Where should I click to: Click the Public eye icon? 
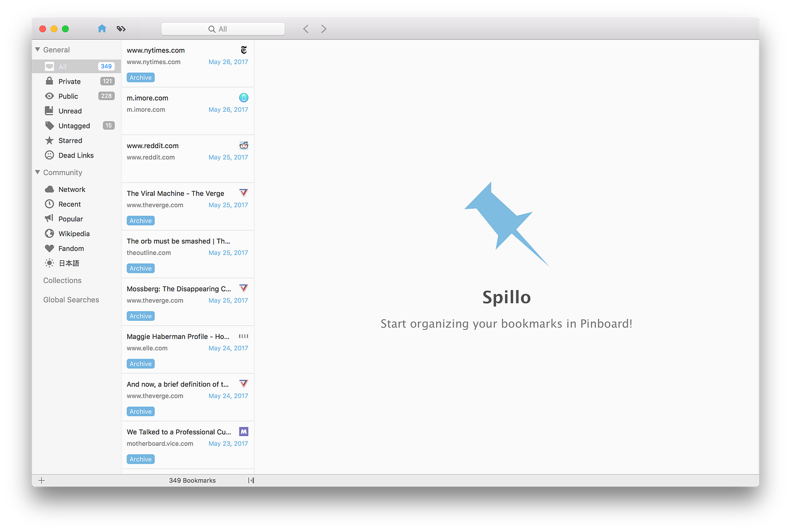click(50, 96)
